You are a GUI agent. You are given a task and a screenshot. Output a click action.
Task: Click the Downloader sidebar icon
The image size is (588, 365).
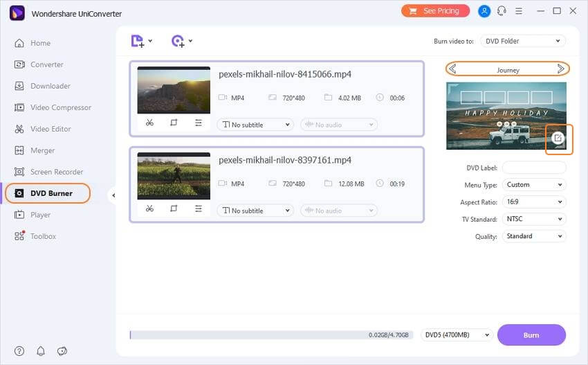pyautogui.click(x=19, y=86)
